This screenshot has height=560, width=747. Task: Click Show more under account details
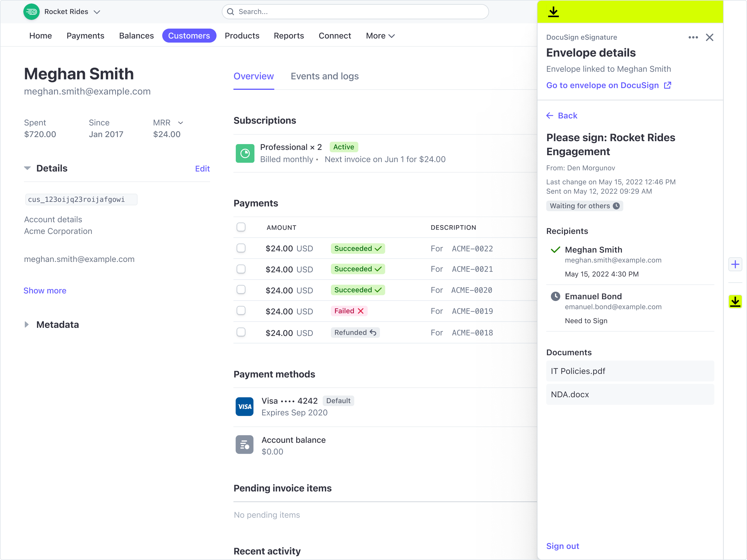[x=45, y=290]
